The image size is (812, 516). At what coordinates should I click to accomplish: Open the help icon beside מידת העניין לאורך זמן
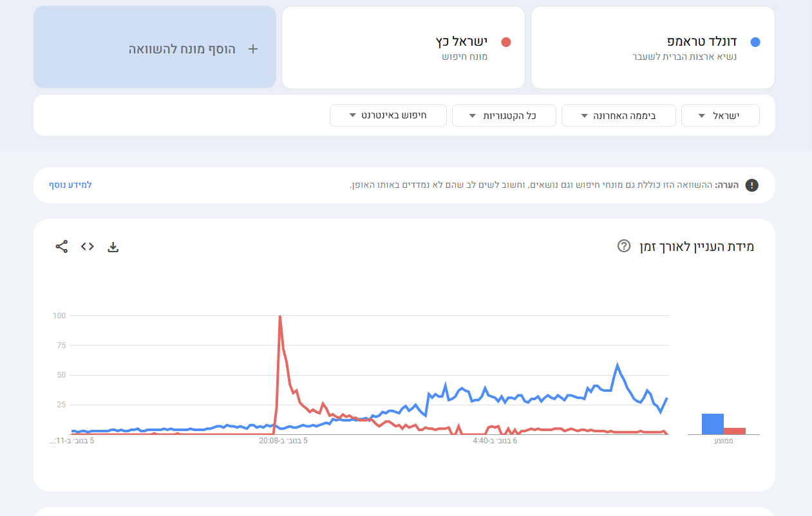623,246
